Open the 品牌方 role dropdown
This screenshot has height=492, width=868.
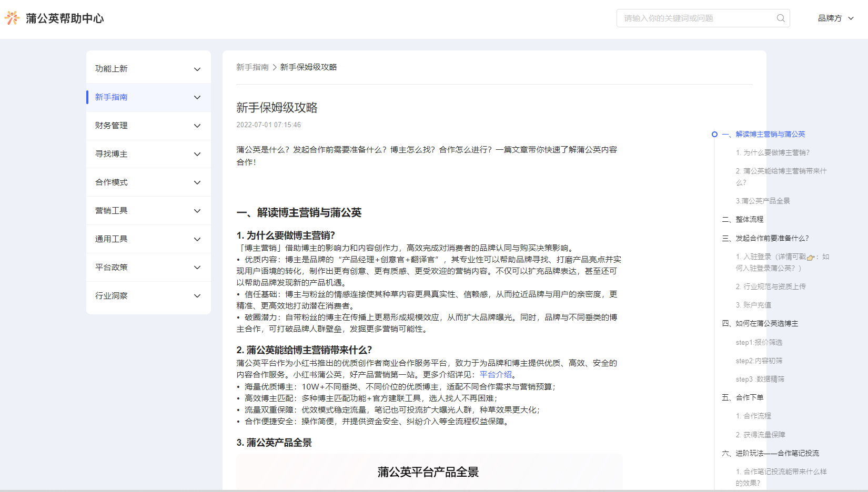(835, 18)
